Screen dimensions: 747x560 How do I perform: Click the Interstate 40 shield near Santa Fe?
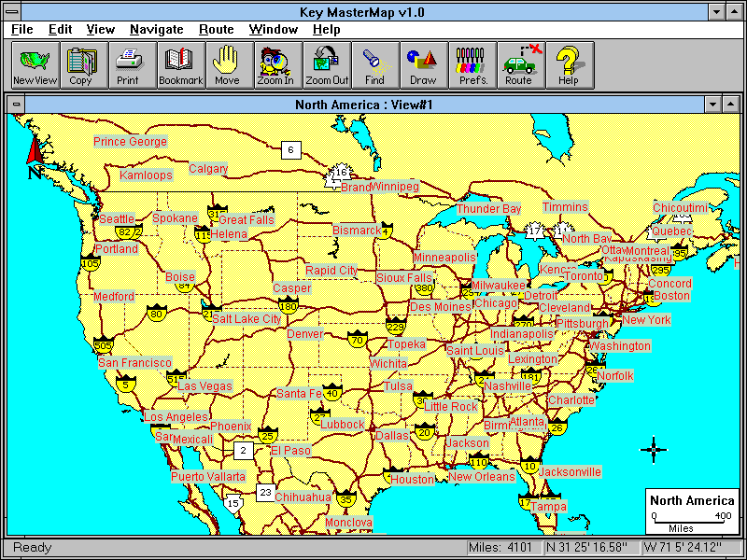tap(332, 392)
